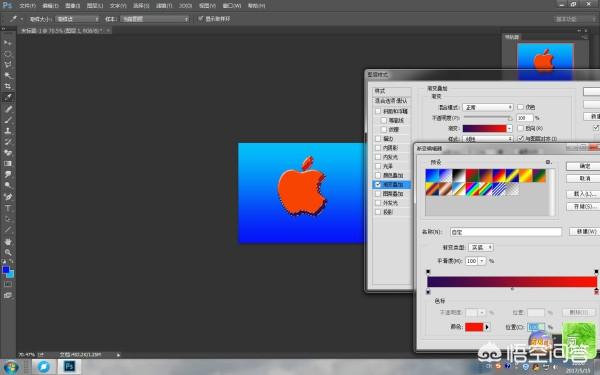Select the Type tool
600x375 pixels.
tap(8, 208)
